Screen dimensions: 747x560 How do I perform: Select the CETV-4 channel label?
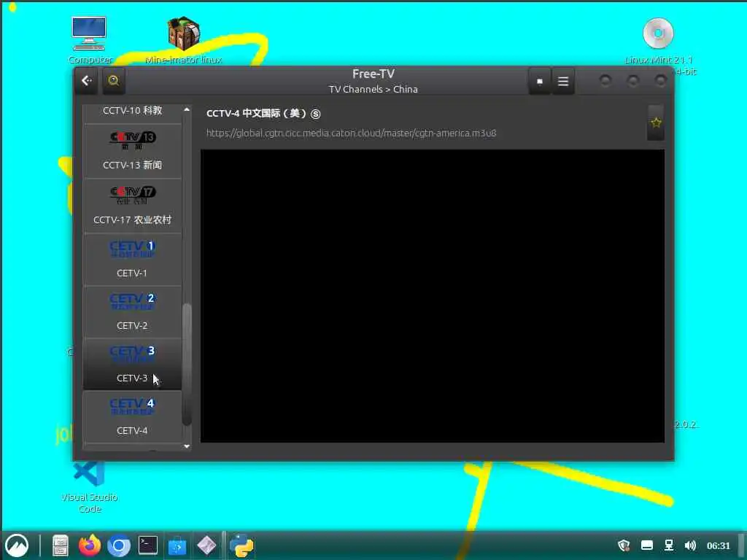[132, 430]
